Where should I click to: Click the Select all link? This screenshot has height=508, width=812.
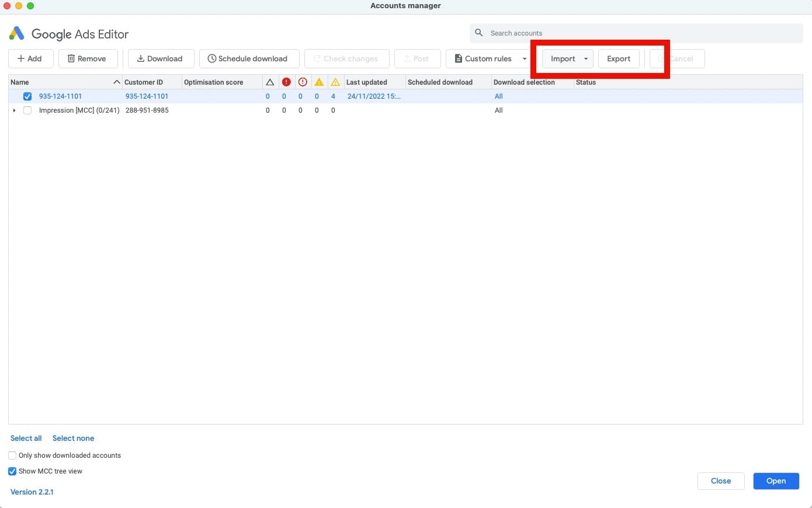[26, 438]
